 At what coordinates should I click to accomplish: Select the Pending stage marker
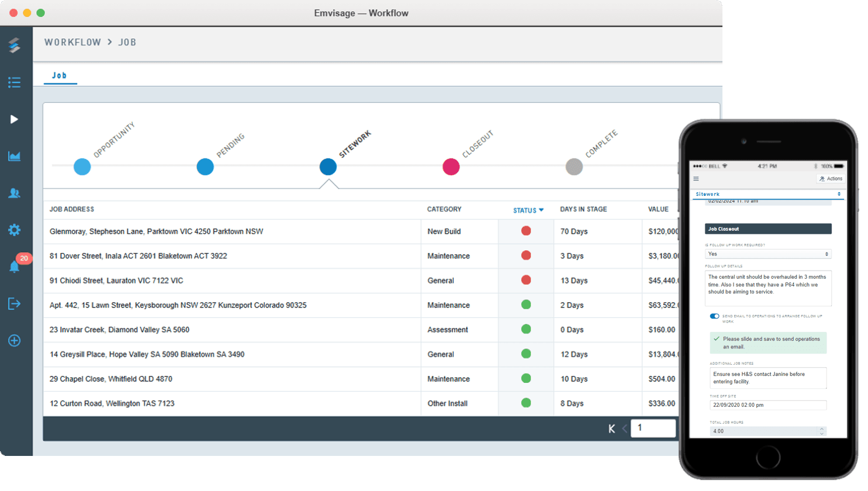pyautogui.click(x=205, y=167)
